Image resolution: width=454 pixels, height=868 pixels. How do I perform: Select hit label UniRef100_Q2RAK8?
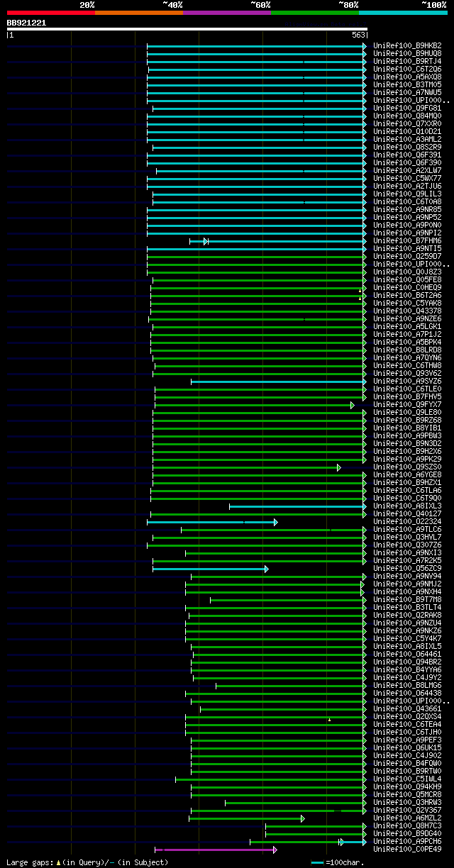click(408, 616)
